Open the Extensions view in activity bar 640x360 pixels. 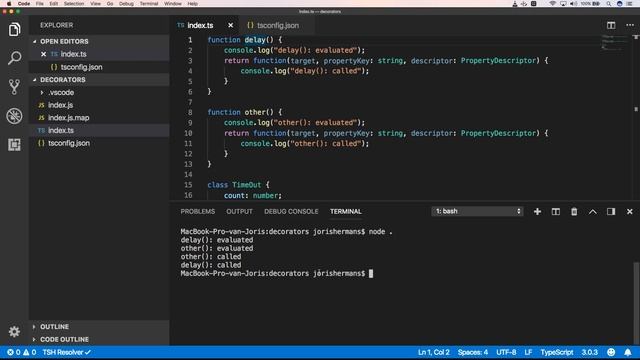coord(14,144)
